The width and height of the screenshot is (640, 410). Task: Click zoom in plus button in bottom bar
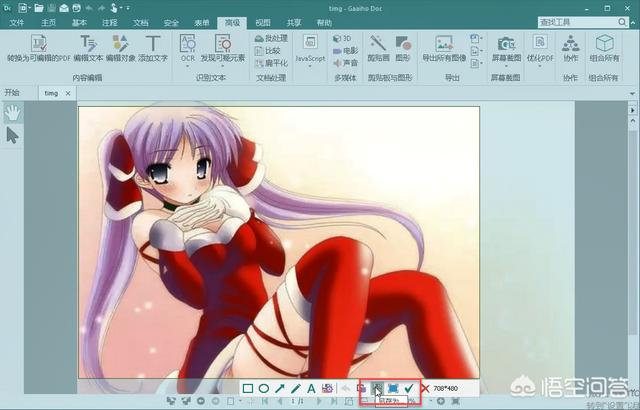(x=440, y=401)
